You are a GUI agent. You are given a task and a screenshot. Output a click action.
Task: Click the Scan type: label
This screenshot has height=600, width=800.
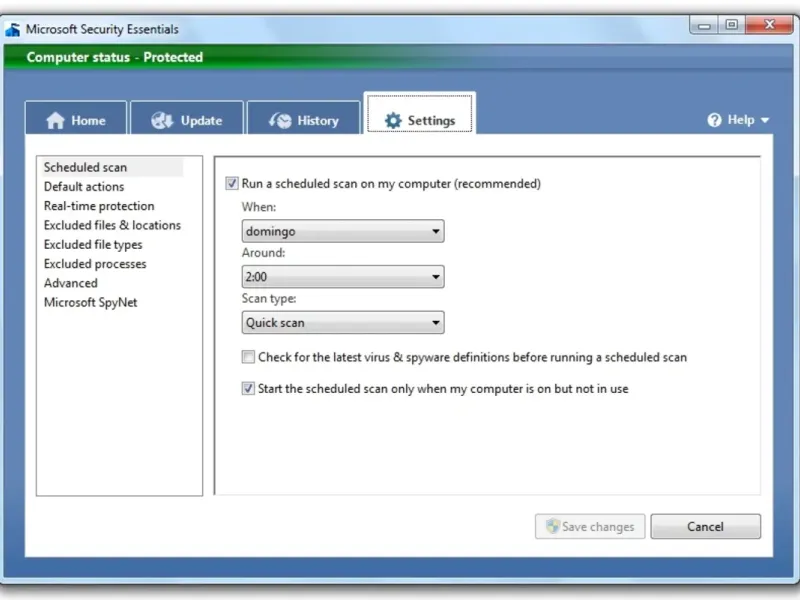[x=269, y=298]
